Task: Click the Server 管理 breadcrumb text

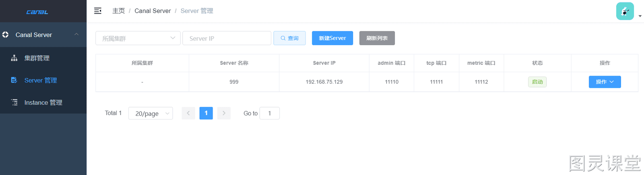Action: [x=197, y=11]
